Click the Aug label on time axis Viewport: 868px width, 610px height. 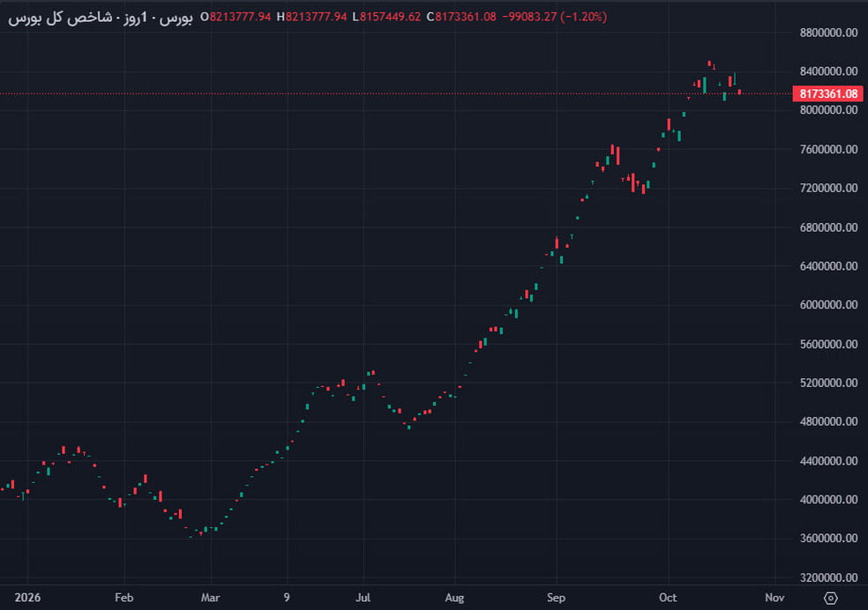click(x=454, y=598)
